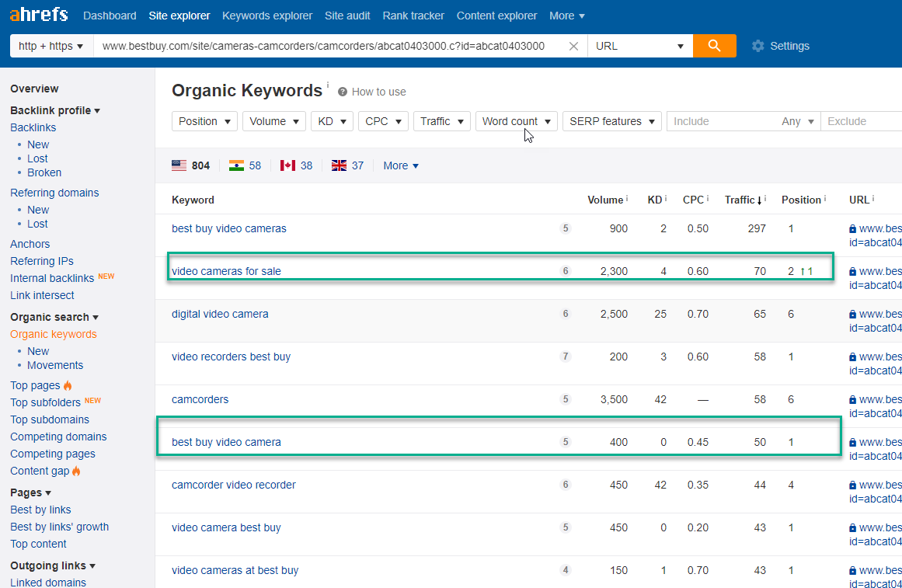
Task: Open the Volume filter dropdown
Action: [x=273, y=121]
